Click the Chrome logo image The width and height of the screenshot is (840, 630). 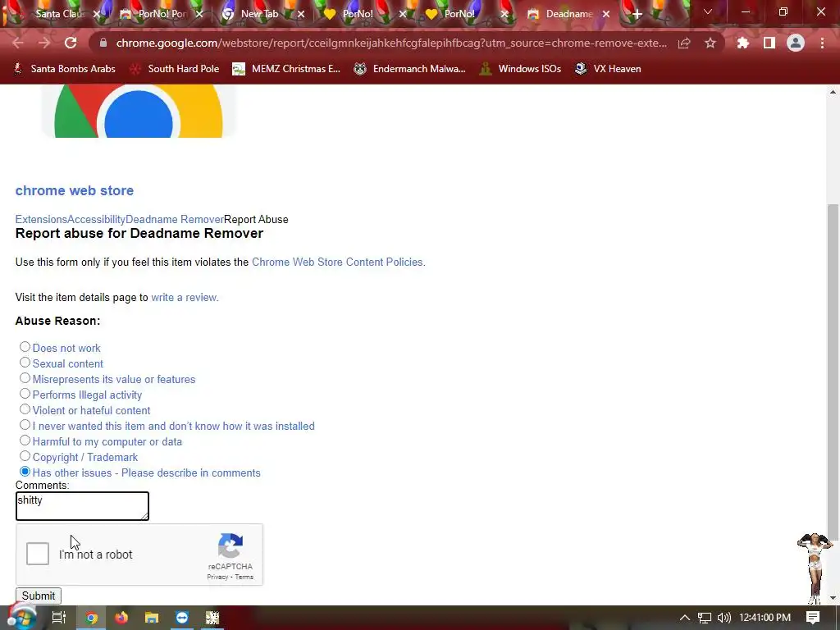pos(139,111)
